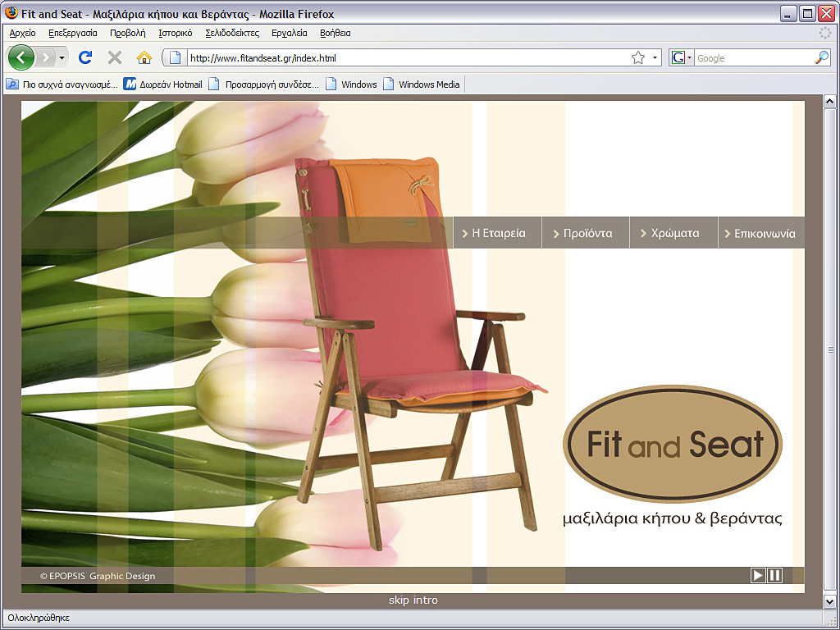Click the Stop loading X icon
Screen dimensions: 840x630
point(115,57)
